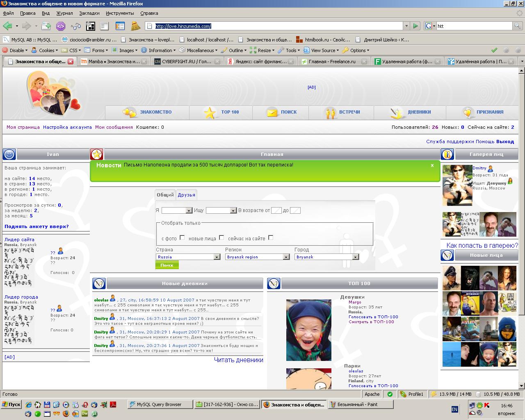Click the green Back arrow in Firefox
Image resolution: width=525 pixels, height=420 pixels.
coord(7,26)
